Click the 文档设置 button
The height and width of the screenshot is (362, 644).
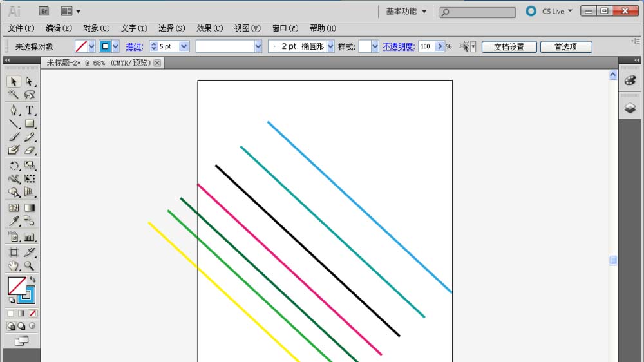[x=509, y=47]
